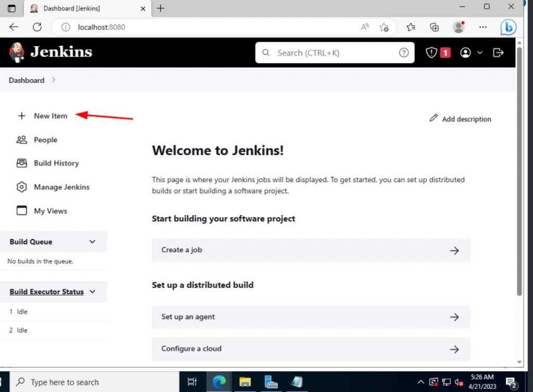Open the People sidebar icon
The height and width of the screenshot is (392, 533).
(21, 140)
